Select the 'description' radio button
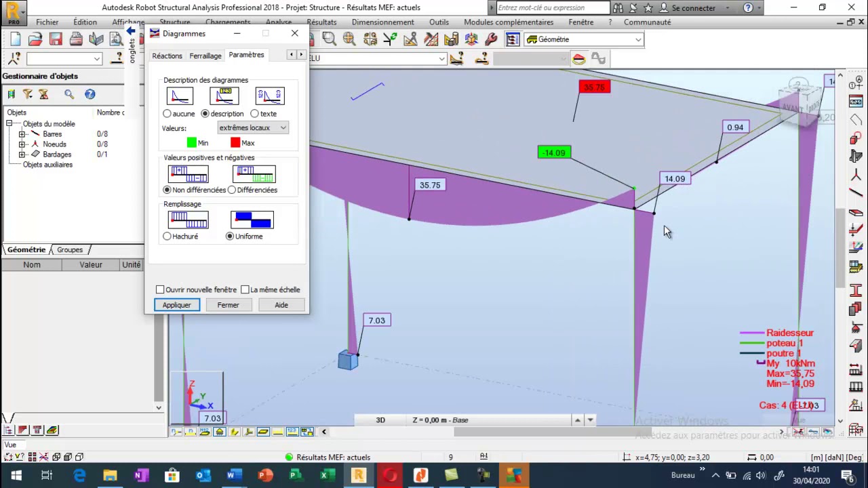Image resolution: width=868 pixels, height=488 pixels. pyautogui.click(x=205, y=114)
